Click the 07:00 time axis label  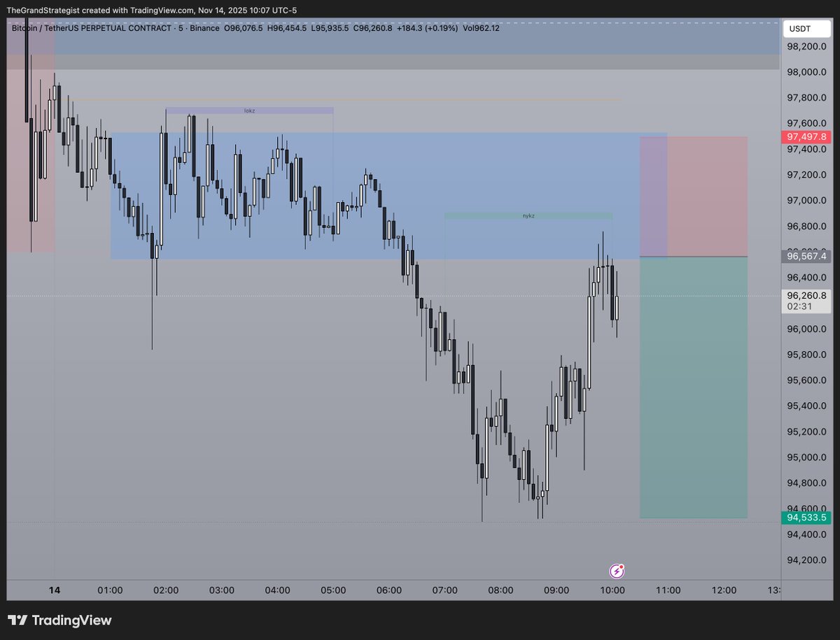[x=445, y=590]
